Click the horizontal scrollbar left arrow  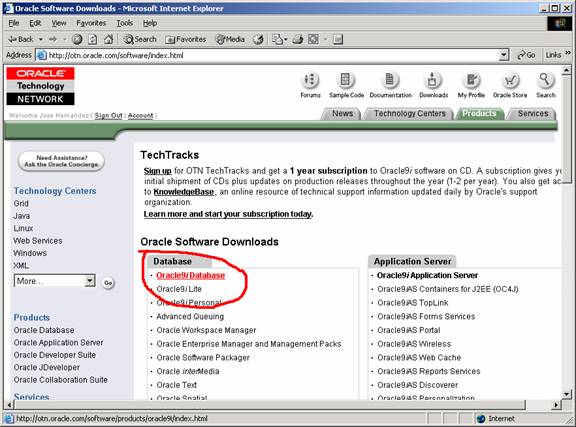pyautogui.click(x=10, y=405)
